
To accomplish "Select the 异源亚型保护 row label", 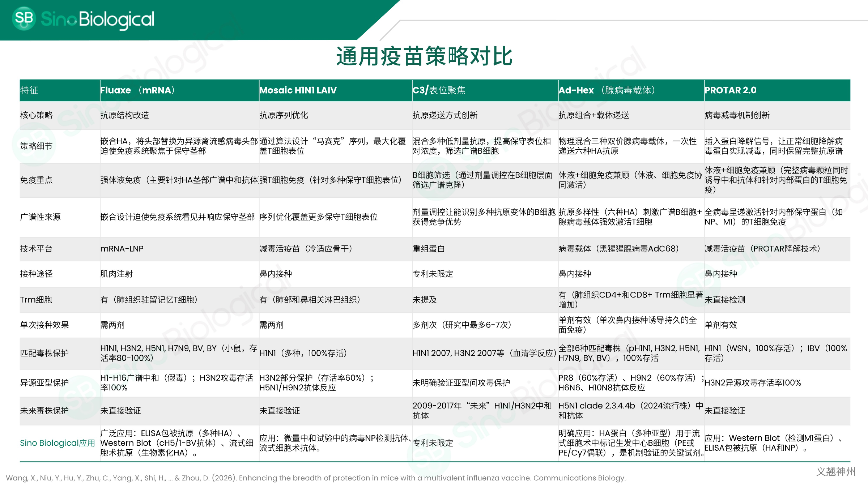I will point(44,383).
